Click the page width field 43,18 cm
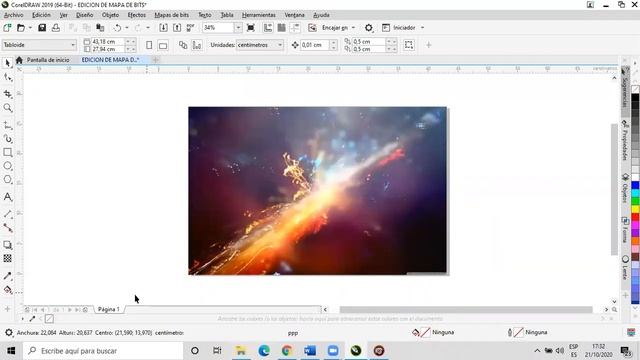Viewport: 640px width, 360px height. pyautogui.click(x=108, y=42)
